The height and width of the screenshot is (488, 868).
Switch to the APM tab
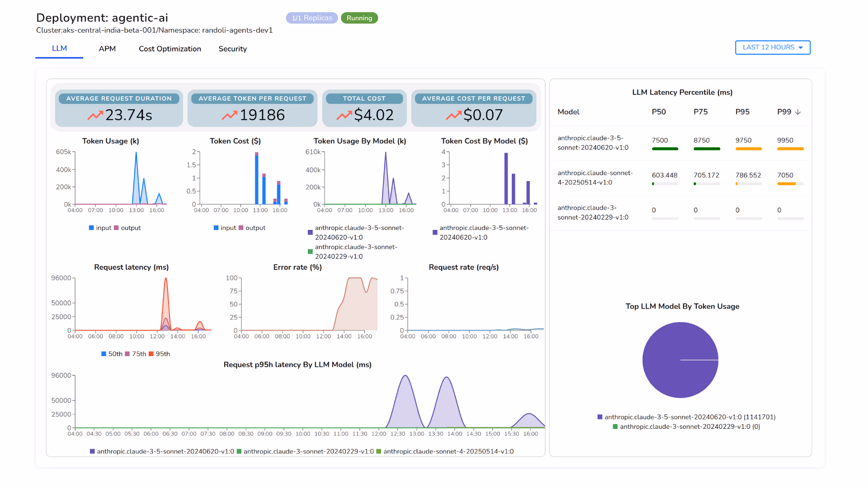coord(107,49)
